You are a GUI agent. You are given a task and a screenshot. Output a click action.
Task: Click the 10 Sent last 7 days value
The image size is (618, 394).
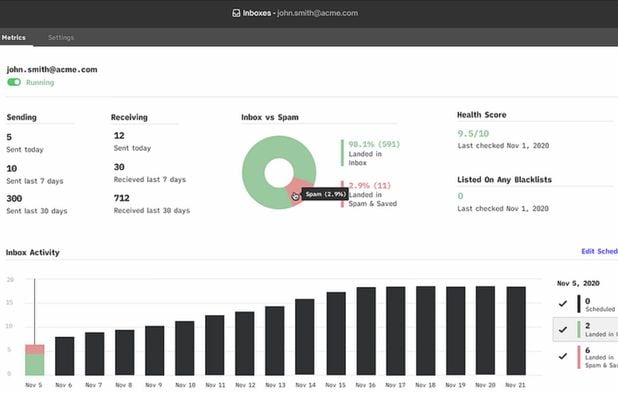(x=12, y=169)
